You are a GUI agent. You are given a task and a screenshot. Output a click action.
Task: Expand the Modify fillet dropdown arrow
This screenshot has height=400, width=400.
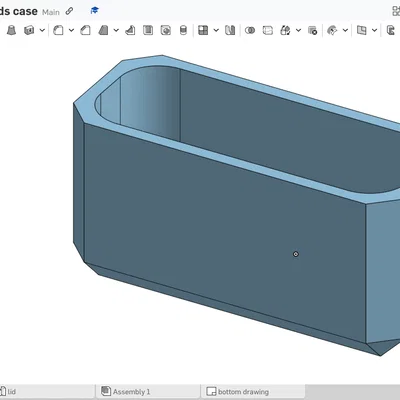tap(345, 30)
